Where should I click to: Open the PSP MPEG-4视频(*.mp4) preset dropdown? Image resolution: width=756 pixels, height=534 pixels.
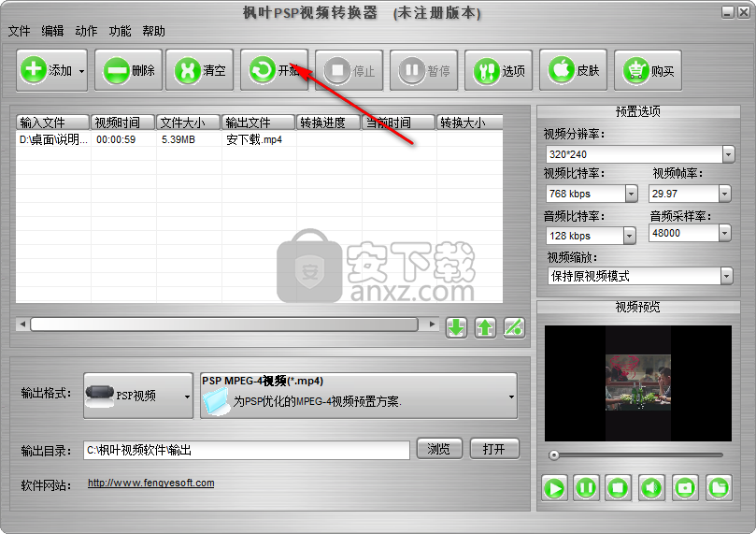coord(359,396)
